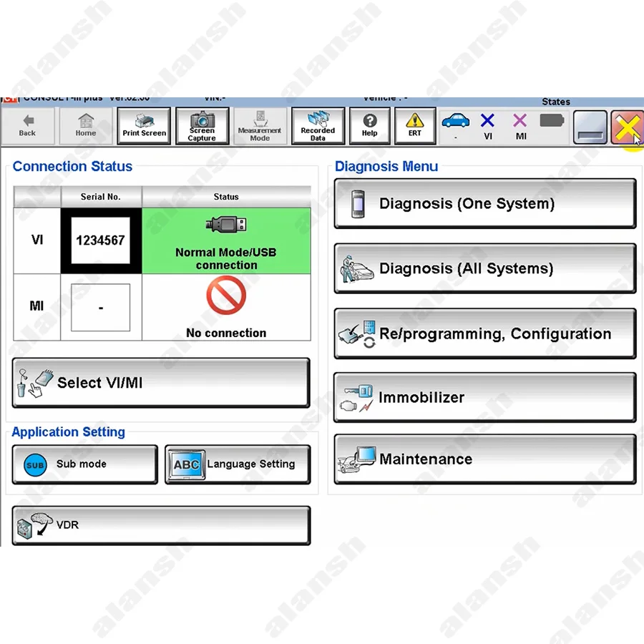Click the mechanic and car icon
644x644 pixels.
coord(356,269)
